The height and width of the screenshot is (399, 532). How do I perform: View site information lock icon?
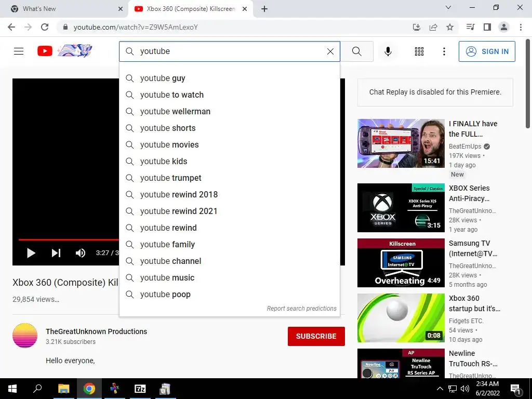65,27
